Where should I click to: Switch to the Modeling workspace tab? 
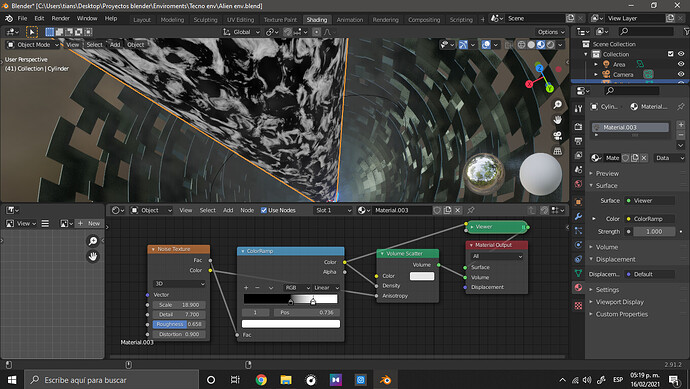click(x=172, y=19)
